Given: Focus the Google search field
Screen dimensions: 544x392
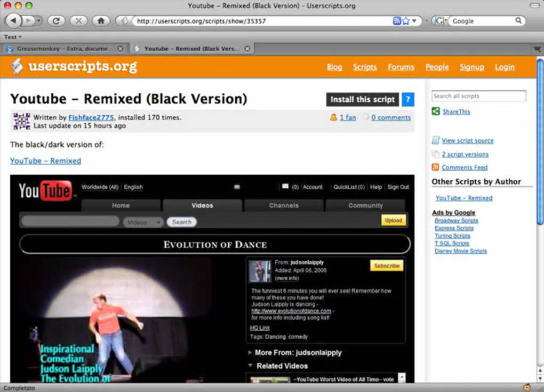Looking at the screenshot, I should click(x=482, y=21).
